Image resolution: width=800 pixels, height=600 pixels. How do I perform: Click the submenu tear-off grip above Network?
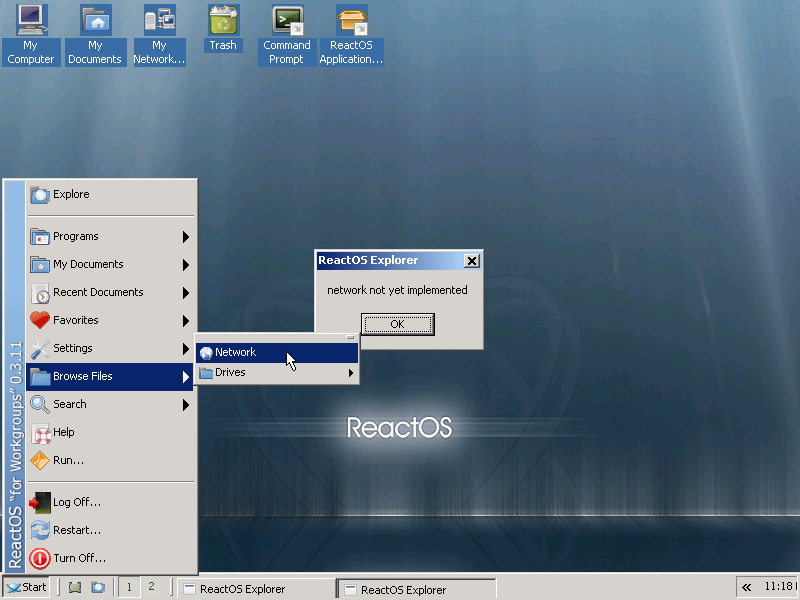[350, 337]
